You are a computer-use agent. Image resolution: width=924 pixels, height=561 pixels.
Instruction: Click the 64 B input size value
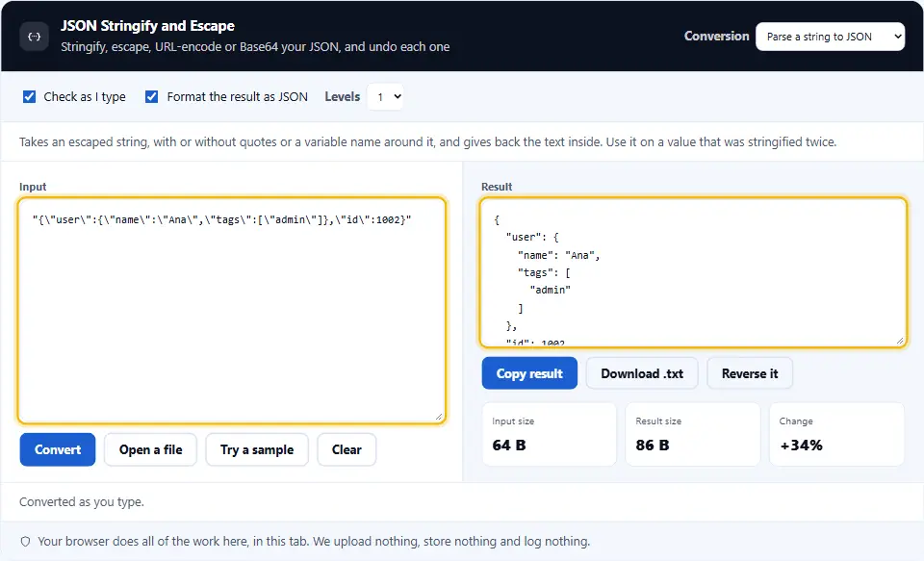coord(509,445)
